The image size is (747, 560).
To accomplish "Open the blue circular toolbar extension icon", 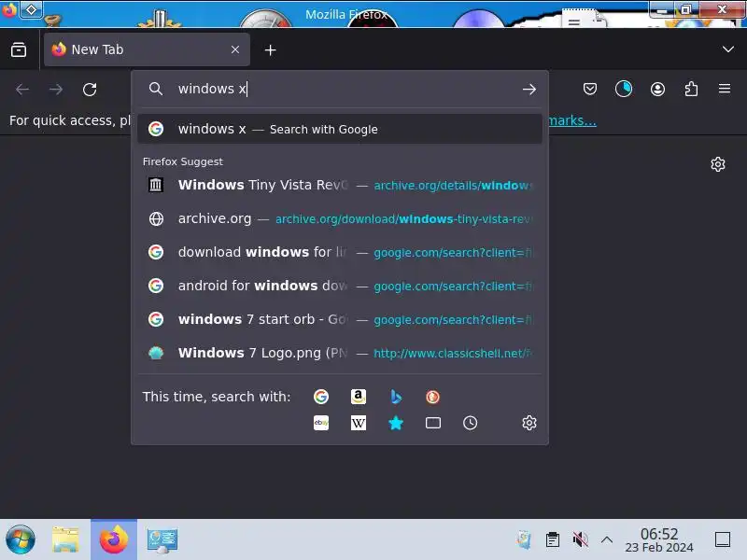I will (x=623, y=89).
